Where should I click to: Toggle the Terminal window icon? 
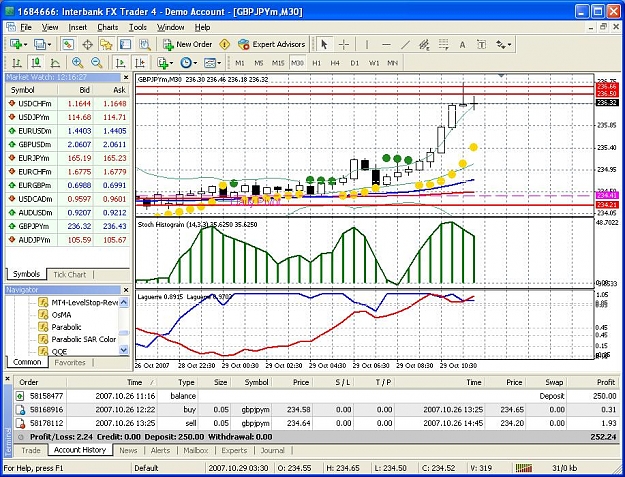tap(126, 44)
